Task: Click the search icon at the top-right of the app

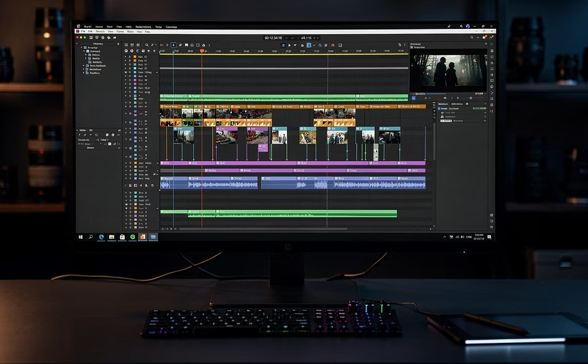Action: coord(472,37)
